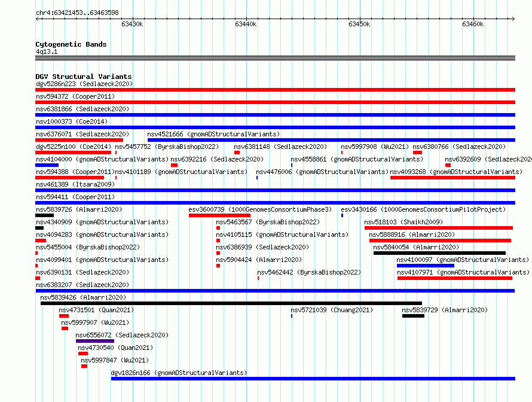The image size is (532, 402).
Task: Click the nsv594388 (Cooper2011) label
Action: [75, 172]
